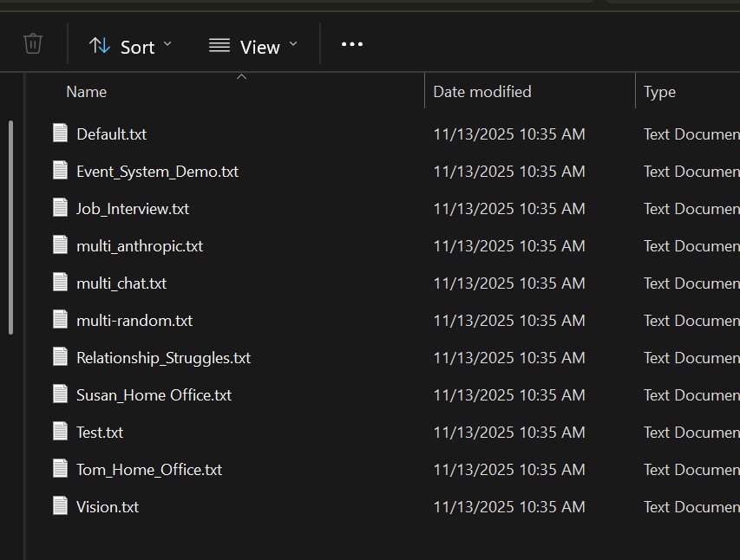Click the file icon next to Default.txt

(59, 133)
